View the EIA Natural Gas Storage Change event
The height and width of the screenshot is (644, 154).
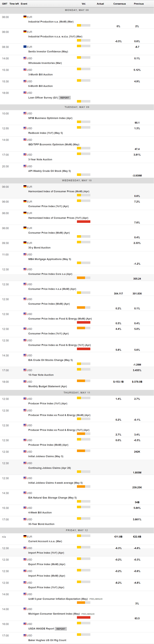coord(52,497)
